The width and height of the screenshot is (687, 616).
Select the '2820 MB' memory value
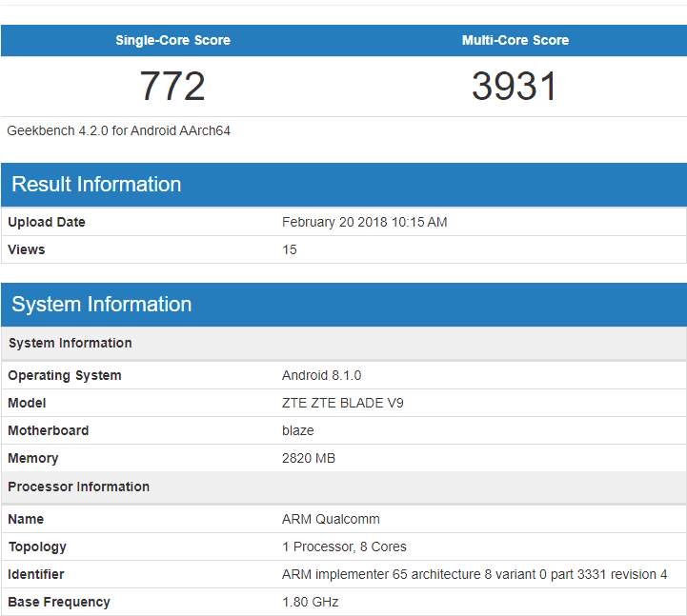(309, 458)
